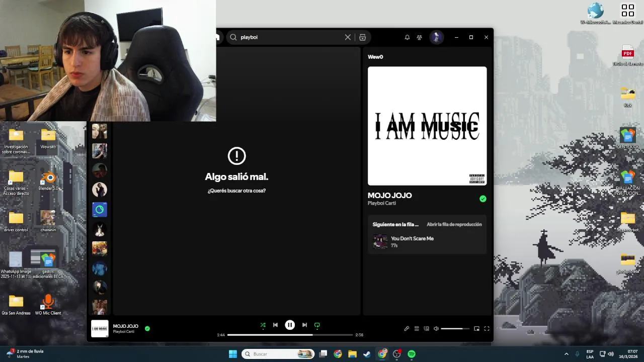Open Spotify icon on the taskbar
The image size is (644, 362).
point(412,354)
